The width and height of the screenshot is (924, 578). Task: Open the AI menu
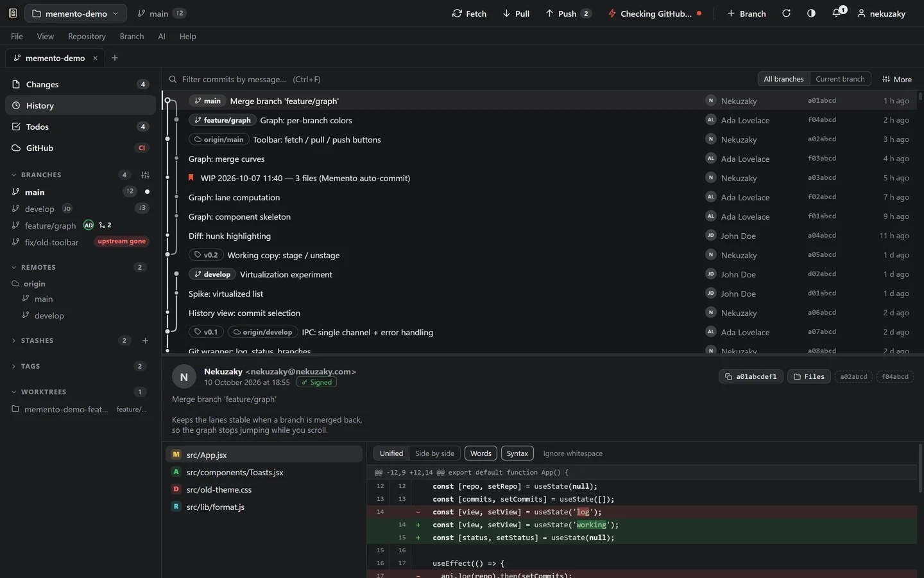coord(162,36)
